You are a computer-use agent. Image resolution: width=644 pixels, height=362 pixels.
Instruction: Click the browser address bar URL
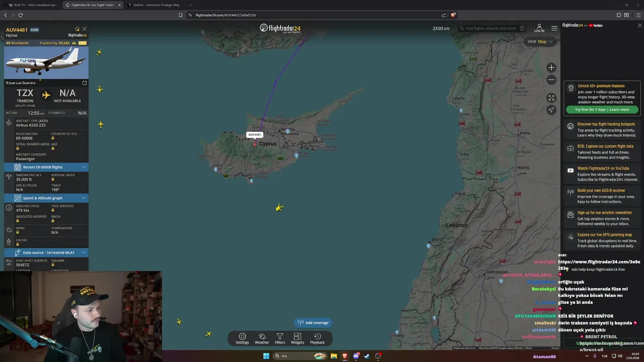(225, 15)
